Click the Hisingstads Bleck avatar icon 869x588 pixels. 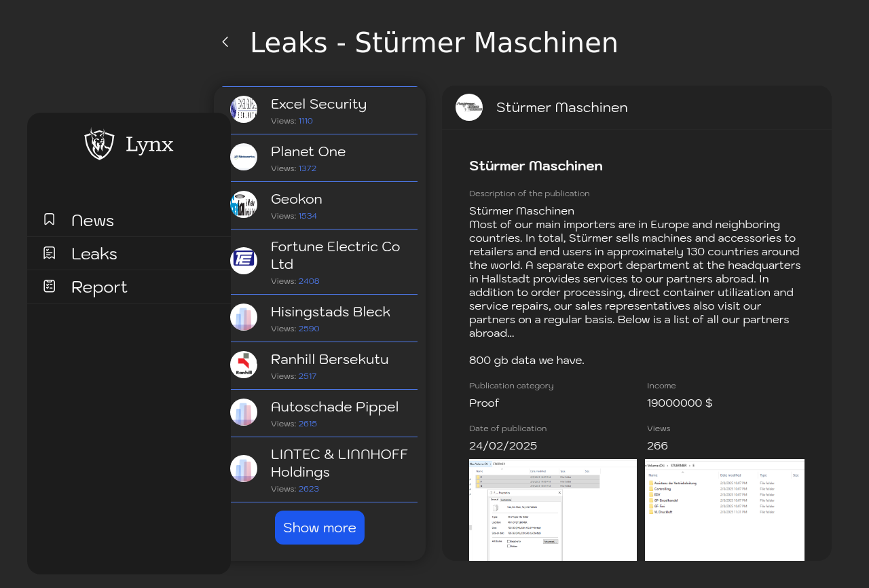click(244, 317)
